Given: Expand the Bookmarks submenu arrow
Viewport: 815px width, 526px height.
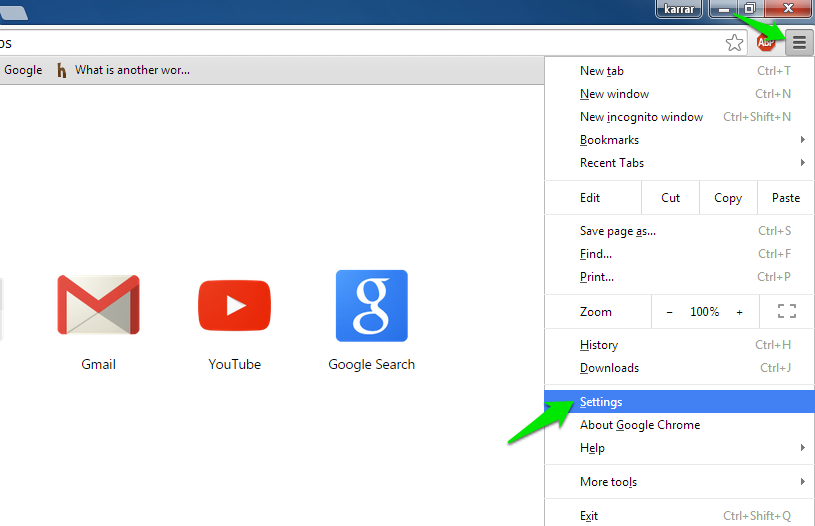Looking at the screenshot, I should click(x=803, y=139).
